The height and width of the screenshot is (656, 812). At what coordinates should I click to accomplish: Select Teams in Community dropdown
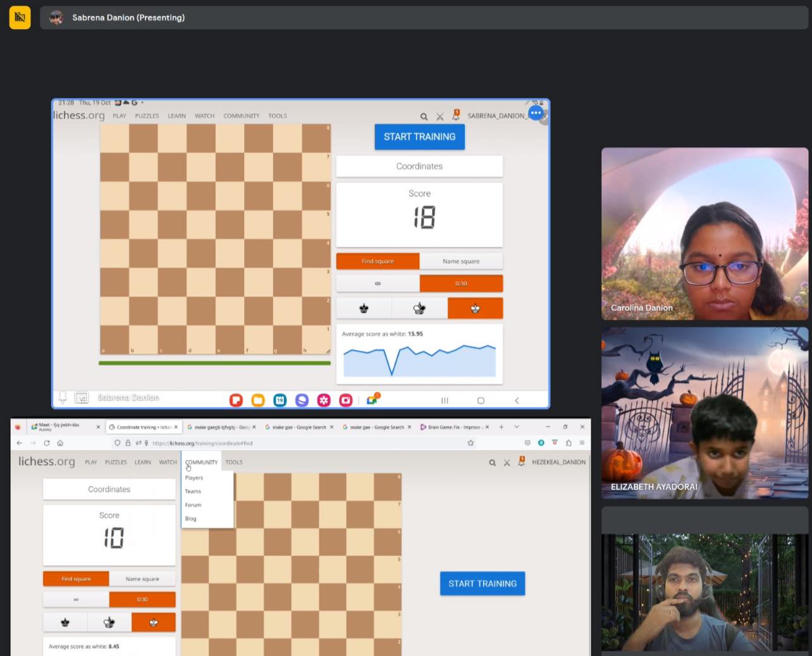193,491
